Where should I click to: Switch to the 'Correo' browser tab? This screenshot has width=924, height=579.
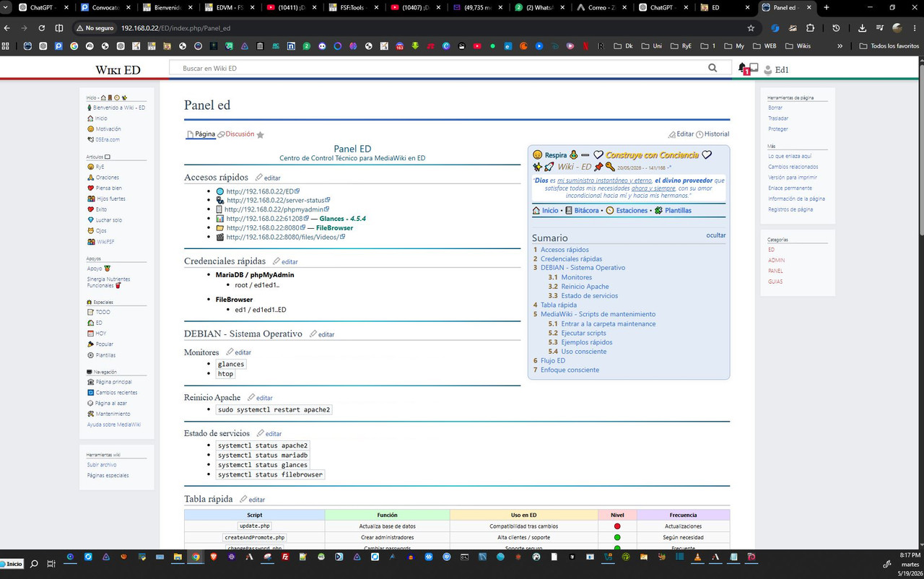coord(601,7)
